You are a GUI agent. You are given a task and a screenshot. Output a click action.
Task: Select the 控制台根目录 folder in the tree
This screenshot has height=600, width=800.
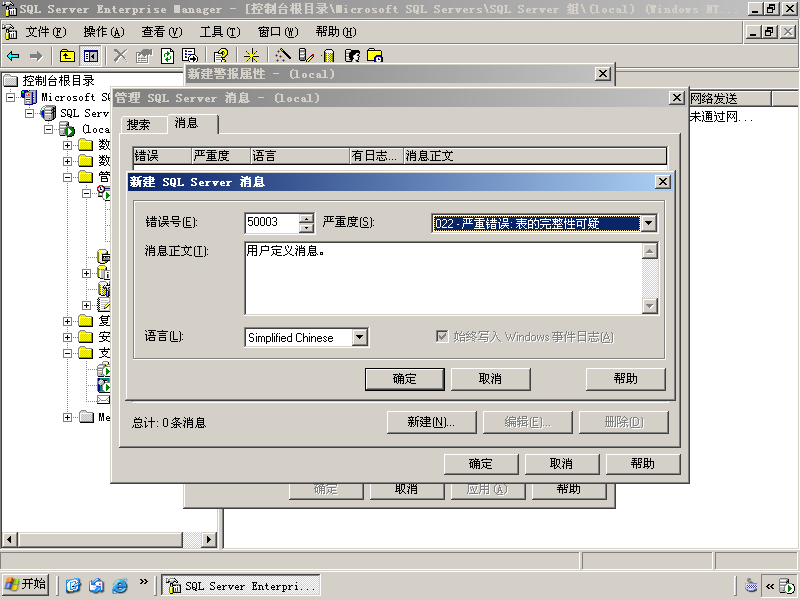pos(49,81)
